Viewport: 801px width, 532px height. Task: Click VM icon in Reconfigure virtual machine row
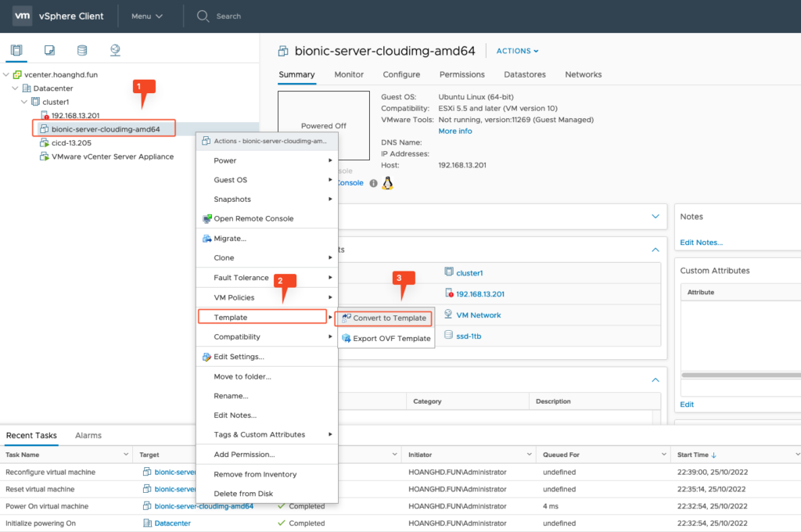(x=147, y=472)
